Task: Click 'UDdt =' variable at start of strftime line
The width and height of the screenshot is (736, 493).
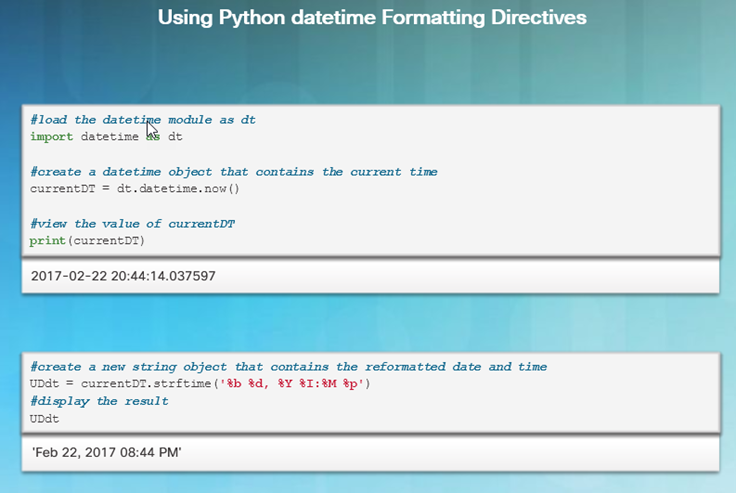Action: point(52,384)
